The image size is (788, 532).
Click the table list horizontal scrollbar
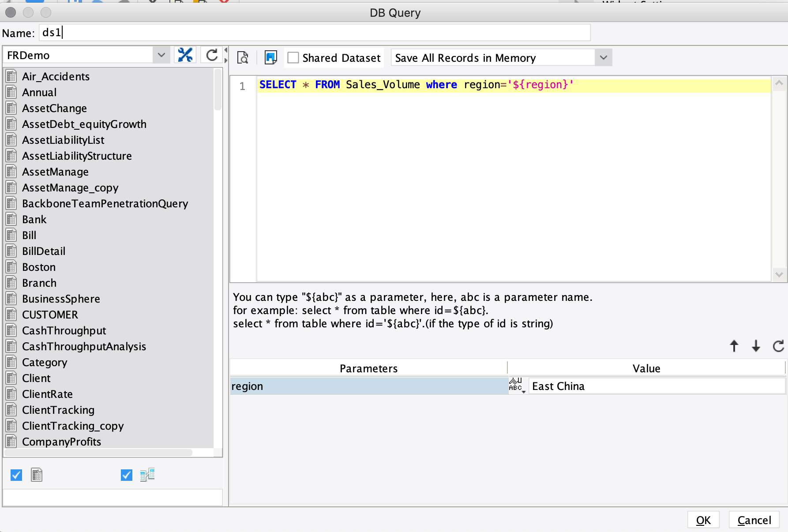click(98, 453)
